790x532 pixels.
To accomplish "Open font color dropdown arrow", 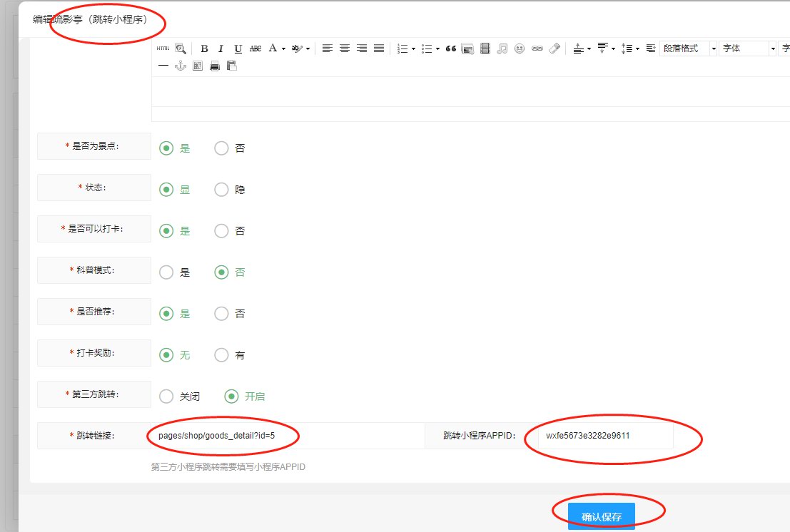I will click(x=283, y=48).
